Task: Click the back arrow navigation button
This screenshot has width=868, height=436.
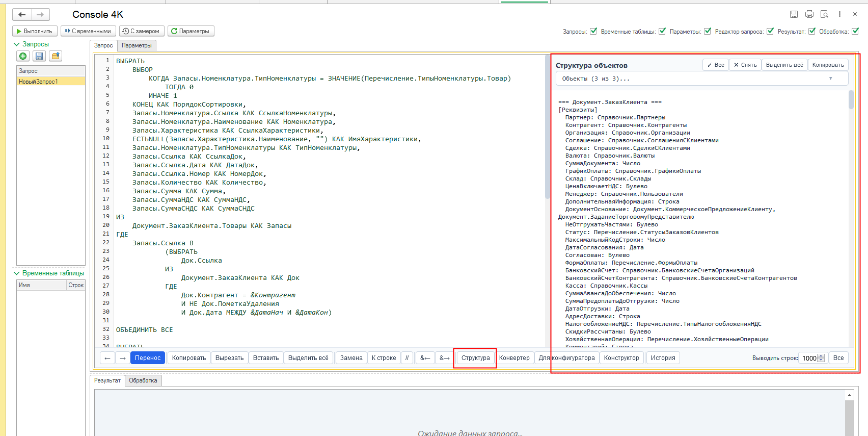Action: click(x=22, y=15)
